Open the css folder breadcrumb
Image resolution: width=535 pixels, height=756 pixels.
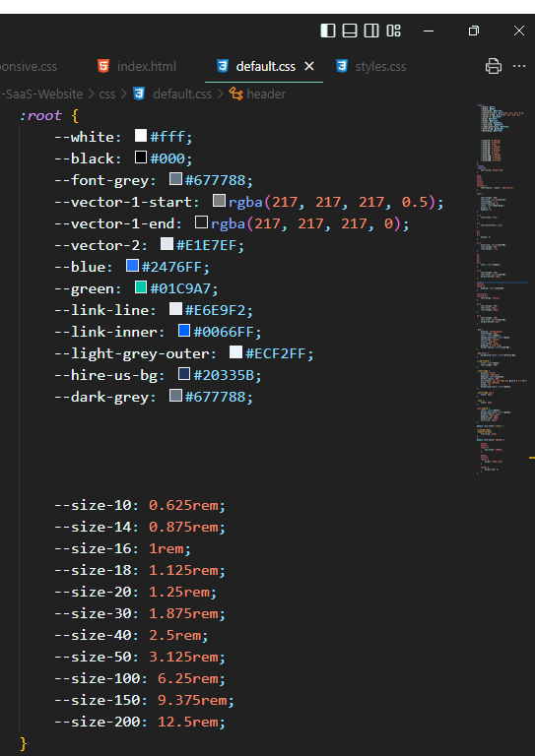[x=107, y=94]
